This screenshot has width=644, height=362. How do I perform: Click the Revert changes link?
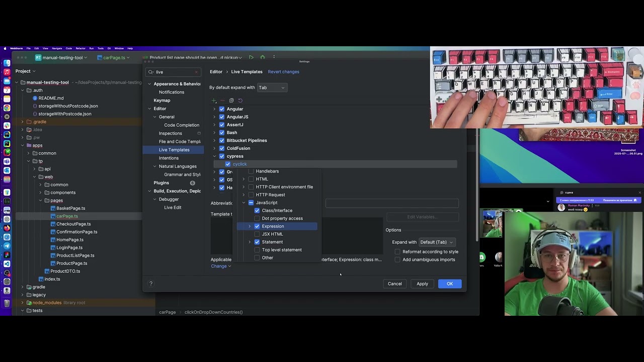[x=284, y=72]
